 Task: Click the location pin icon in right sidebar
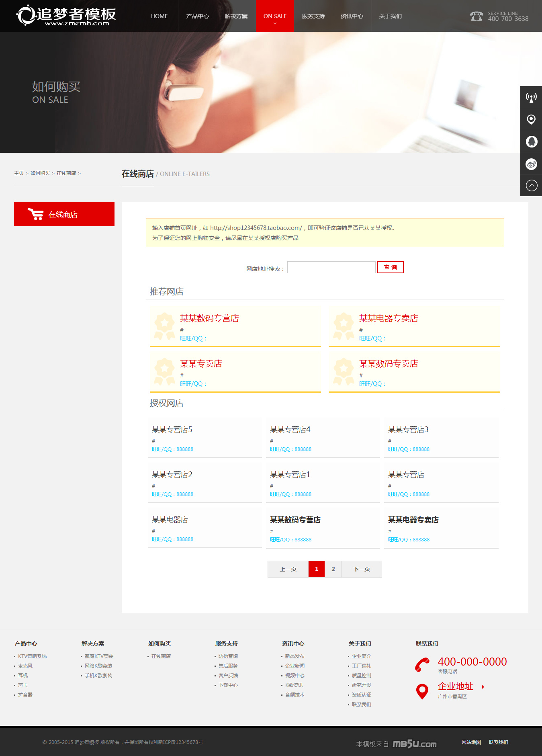(x=531, y=119)
